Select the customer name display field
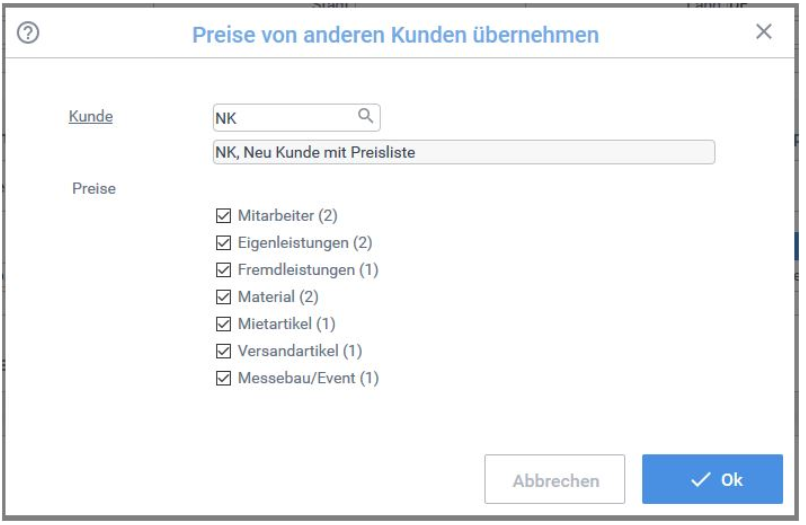 point(464,152)
